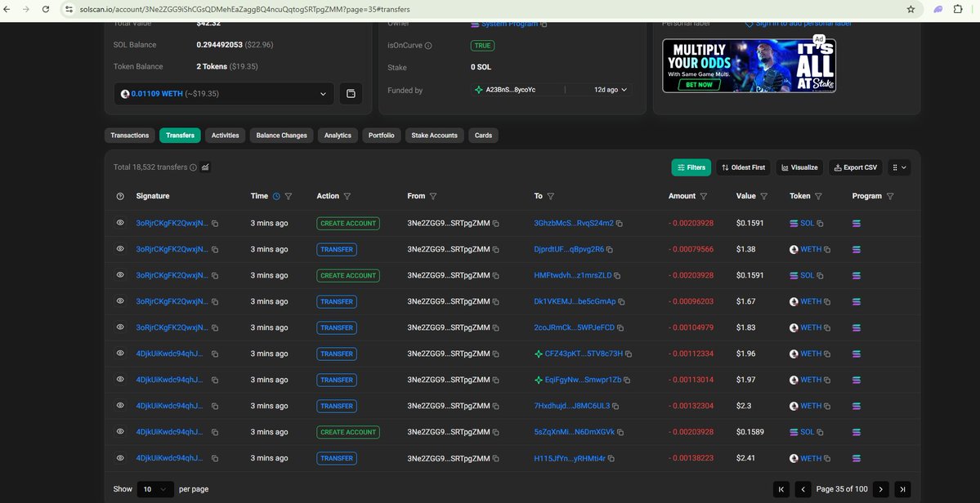Toggle eye icon for 2coJRmCk row

point(120,327)
